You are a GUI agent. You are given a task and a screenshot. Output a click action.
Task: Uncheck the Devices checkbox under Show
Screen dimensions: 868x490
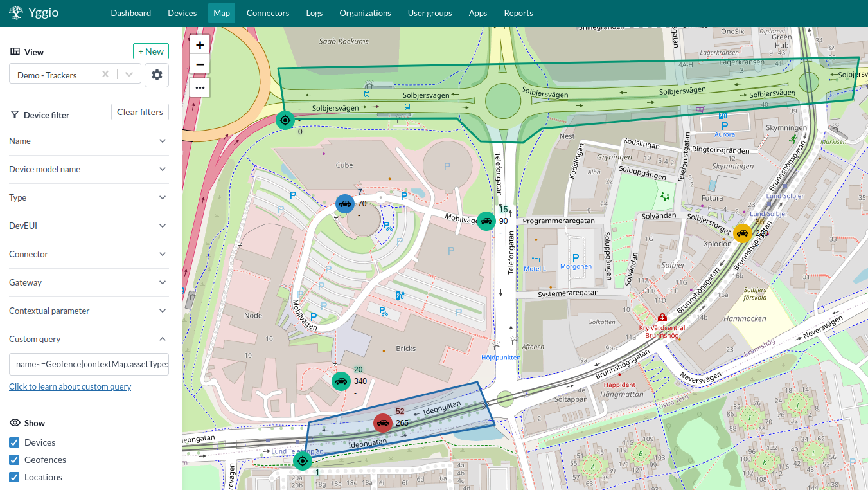[14, 442]
